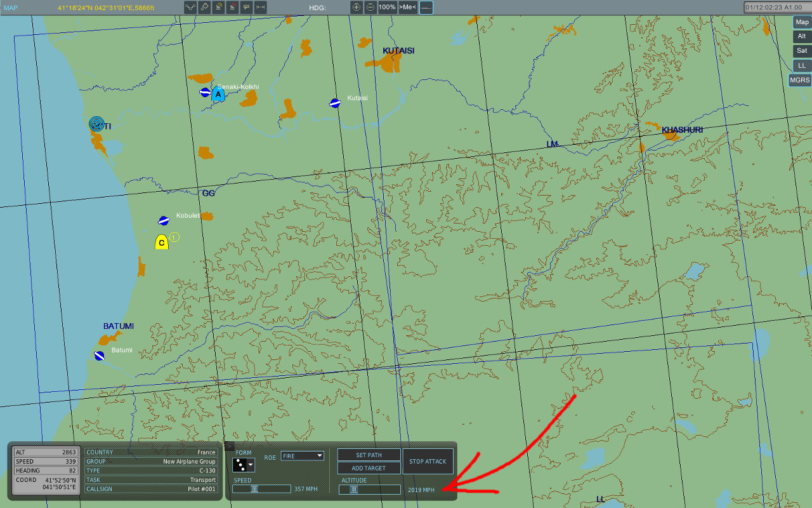Open the text label marker tool
The image size is (812, 508).
(246, 8)
